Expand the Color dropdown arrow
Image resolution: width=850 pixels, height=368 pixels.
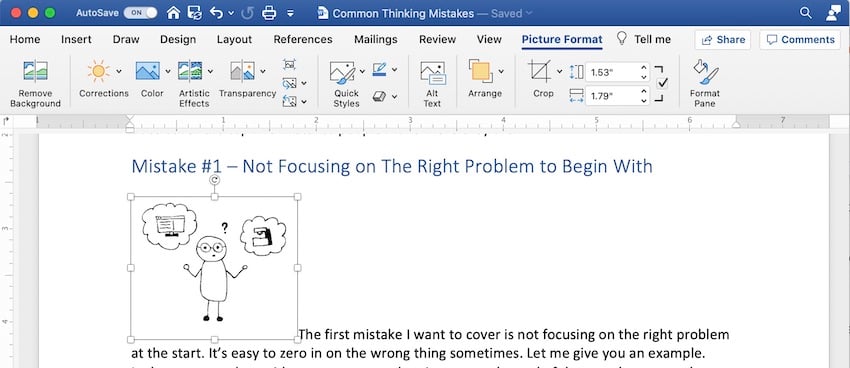[168, 71]
